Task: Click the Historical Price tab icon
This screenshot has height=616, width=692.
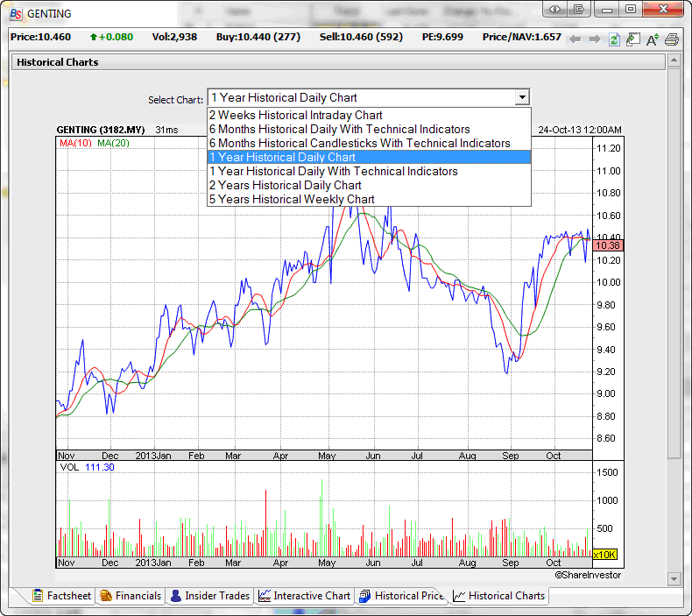Action: (x=365, y=596)
